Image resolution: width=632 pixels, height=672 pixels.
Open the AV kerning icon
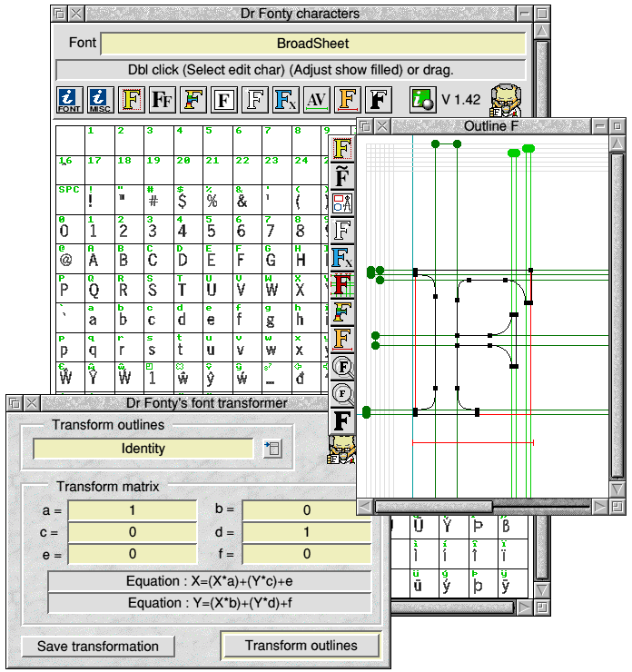(316, 100)
